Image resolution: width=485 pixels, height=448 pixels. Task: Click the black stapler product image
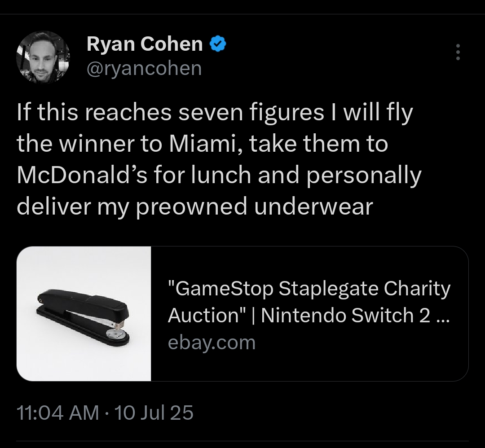click(84, 317)
